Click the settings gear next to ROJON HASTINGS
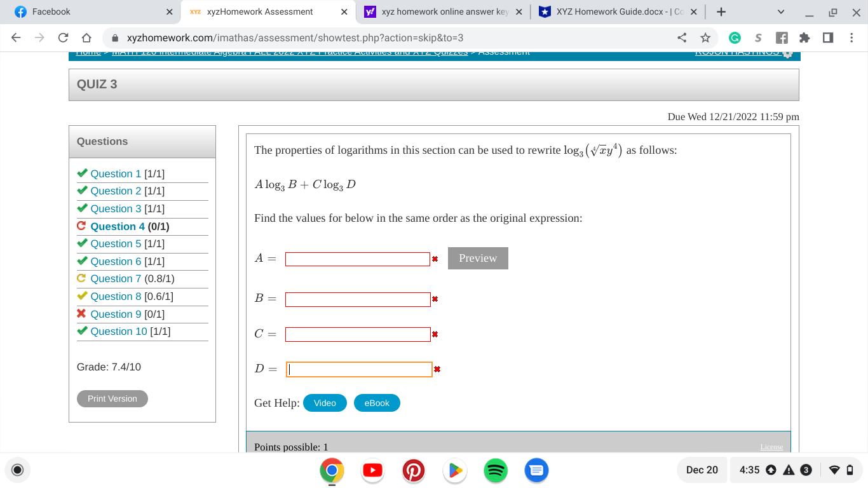The height and width of the screenshot is (488, 868). tap(787, 54)
